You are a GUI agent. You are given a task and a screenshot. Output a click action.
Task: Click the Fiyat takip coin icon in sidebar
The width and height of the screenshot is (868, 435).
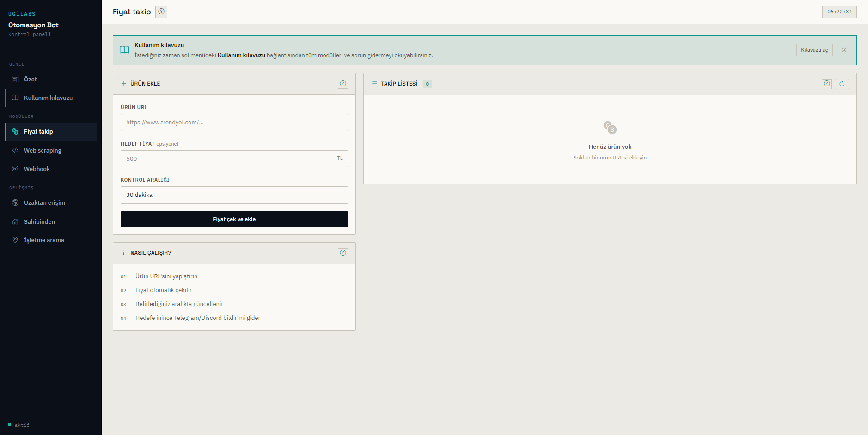(15, 131)
